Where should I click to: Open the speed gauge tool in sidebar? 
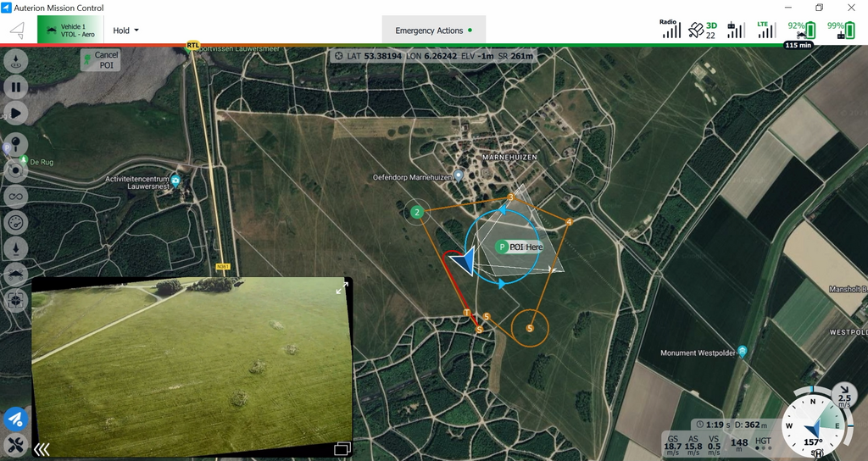pos(16,223)
